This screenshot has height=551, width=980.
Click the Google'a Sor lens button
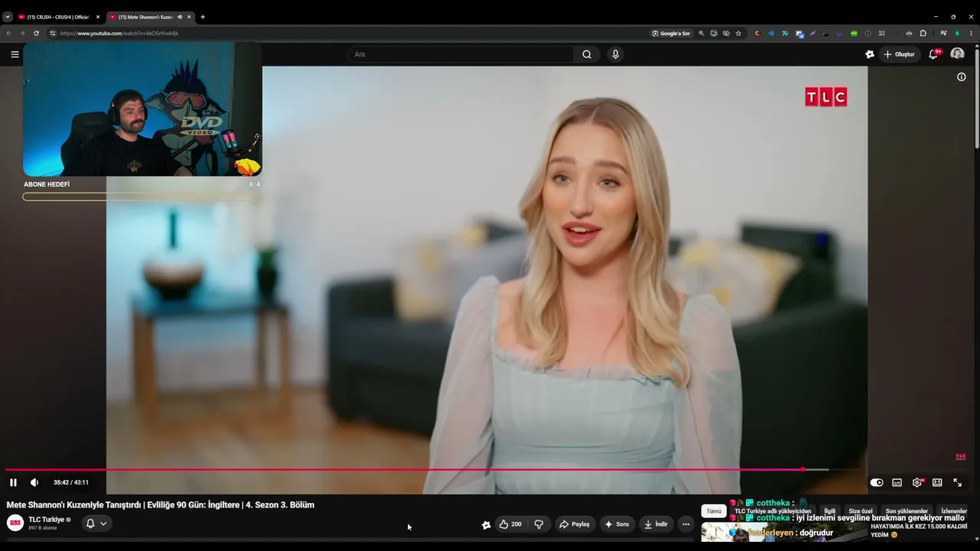click(x=671, y=33)
